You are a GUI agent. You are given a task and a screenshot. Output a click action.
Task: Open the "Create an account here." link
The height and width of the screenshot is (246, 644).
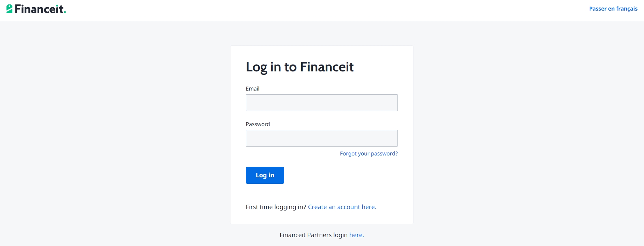pyautogui.click(x=342, y=207)
